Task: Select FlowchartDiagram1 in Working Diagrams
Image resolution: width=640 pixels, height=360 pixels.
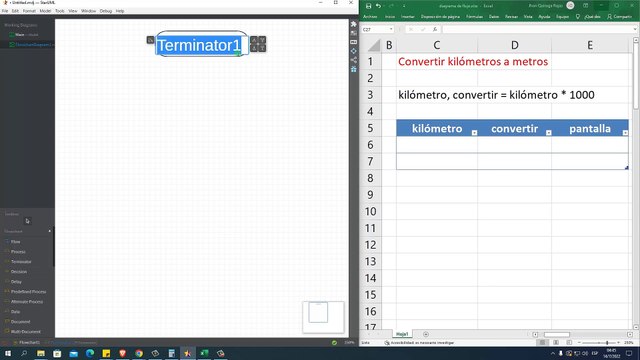Action: pos(31,44)
